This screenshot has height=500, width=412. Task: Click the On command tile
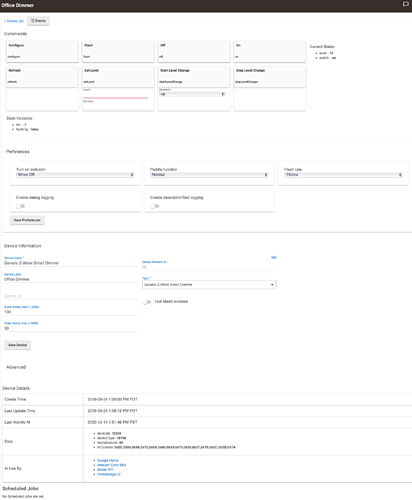270,51
